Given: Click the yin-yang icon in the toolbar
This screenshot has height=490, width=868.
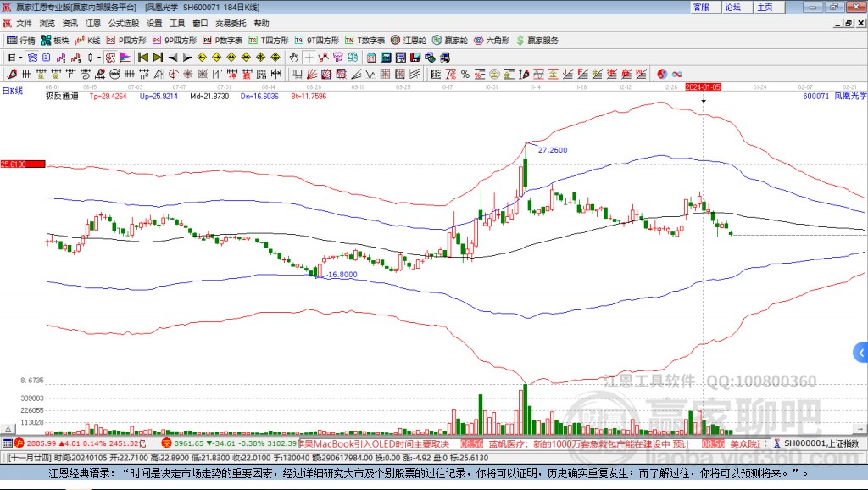Looking at the screenshot, I should click(661, 75).
